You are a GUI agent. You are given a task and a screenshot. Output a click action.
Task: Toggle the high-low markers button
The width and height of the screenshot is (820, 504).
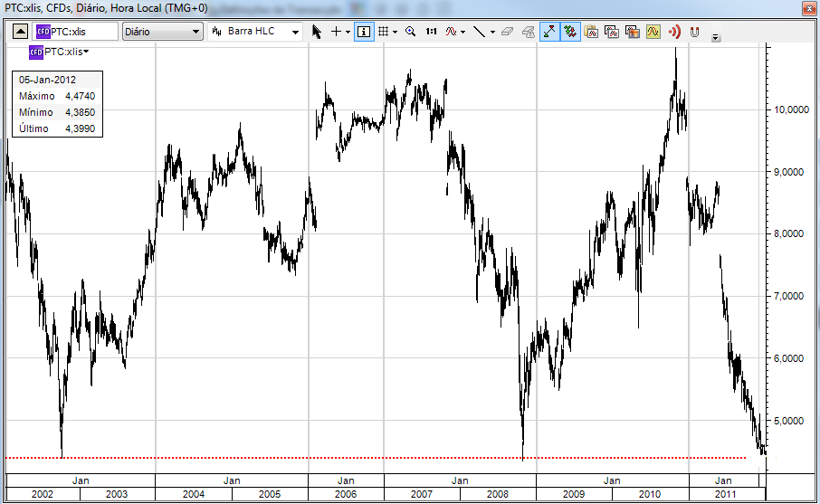(x=549, y=32)
